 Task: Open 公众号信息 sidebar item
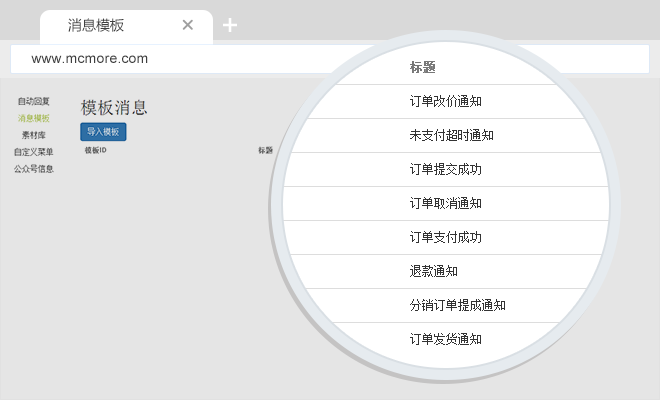34,169
